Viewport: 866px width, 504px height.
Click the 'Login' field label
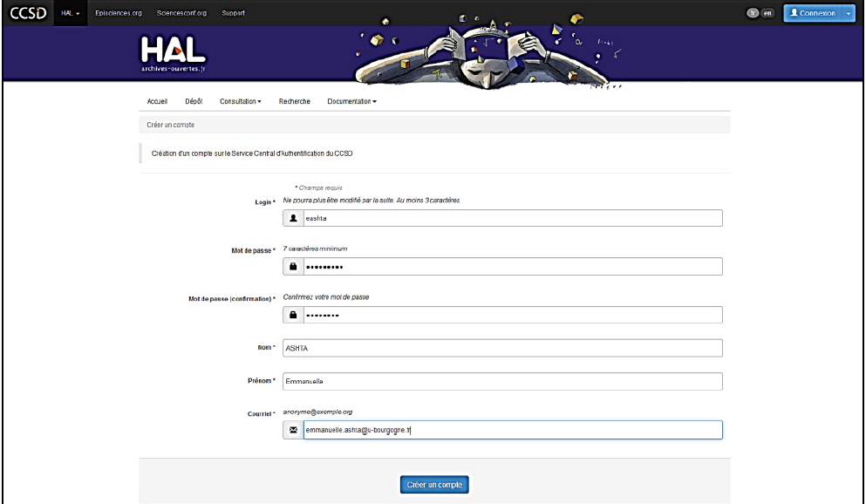265,202
